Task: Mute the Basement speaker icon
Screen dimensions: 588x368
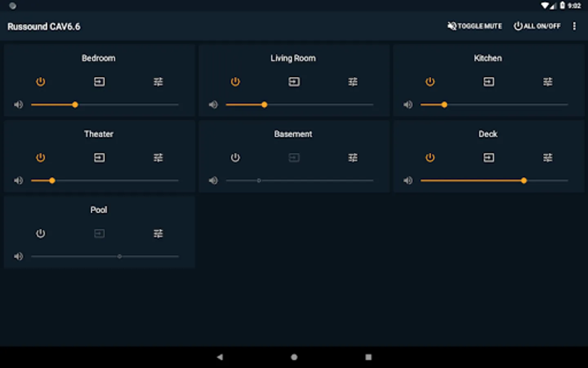Action: click(x=213, y=180)
